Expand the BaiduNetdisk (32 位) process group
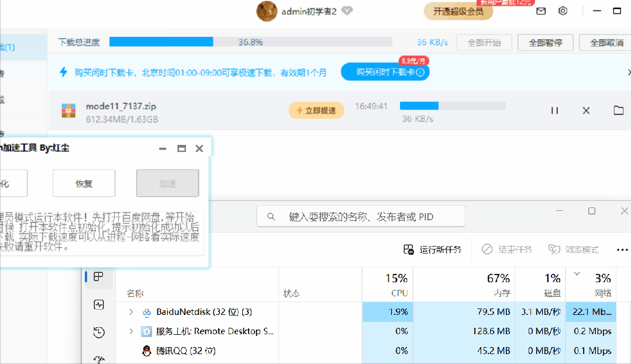The height and width of the screenshot is (364, 631). 130,312
